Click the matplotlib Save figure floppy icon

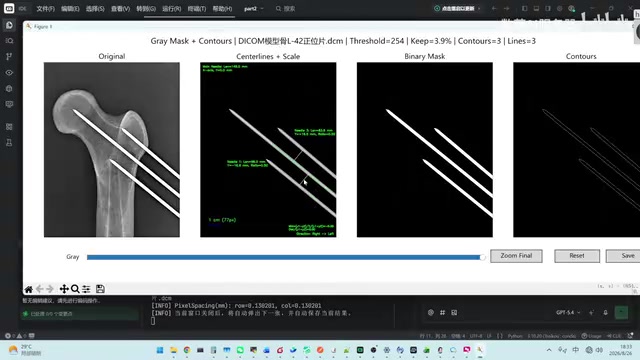click(x=100, y=289)
